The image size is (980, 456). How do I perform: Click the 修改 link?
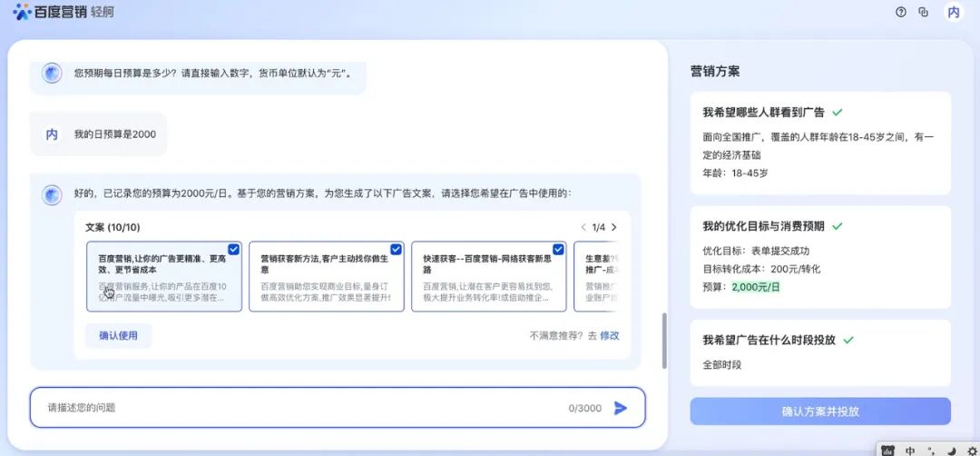[x=610, y=336]
